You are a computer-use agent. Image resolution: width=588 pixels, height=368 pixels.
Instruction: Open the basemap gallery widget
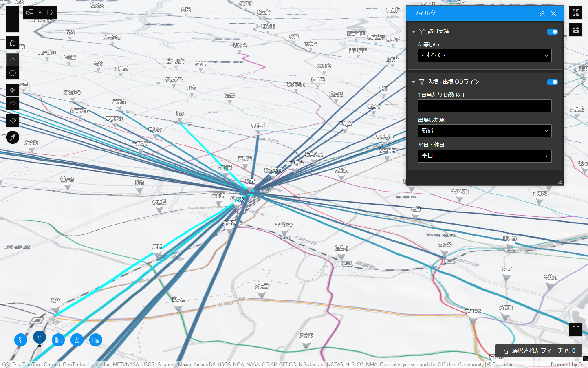coord(575,13)
